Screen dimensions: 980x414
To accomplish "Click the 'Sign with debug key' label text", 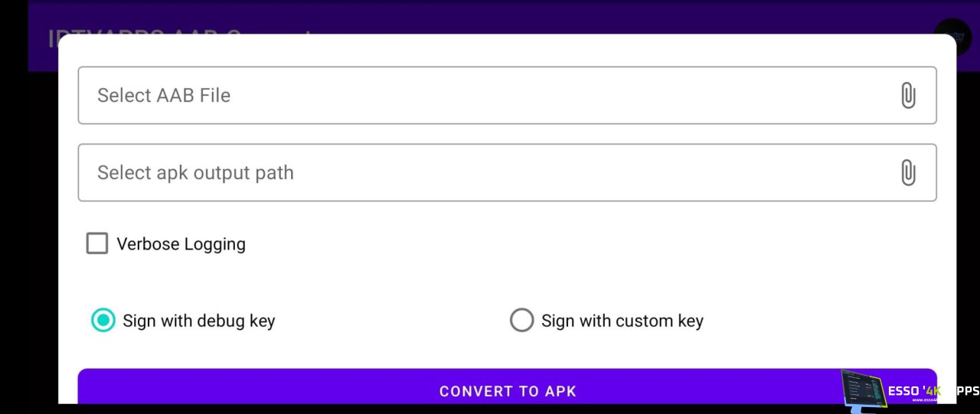I will [x=198, y=321].
